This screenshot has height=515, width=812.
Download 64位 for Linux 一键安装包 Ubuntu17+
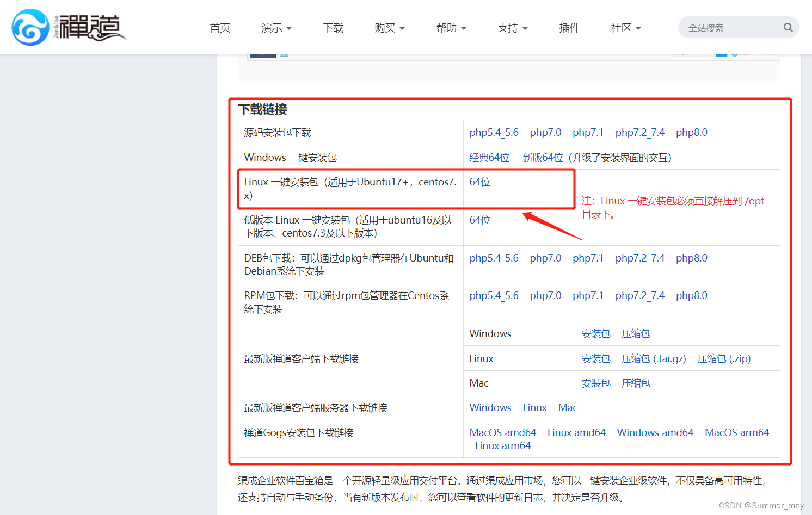pos(480,182)
